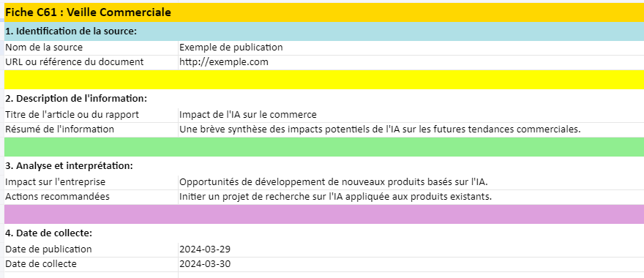The image size is (644, 278).
Task: Select the 'Une brève synthèse' summary cell
Action: (x=411, y=129)
